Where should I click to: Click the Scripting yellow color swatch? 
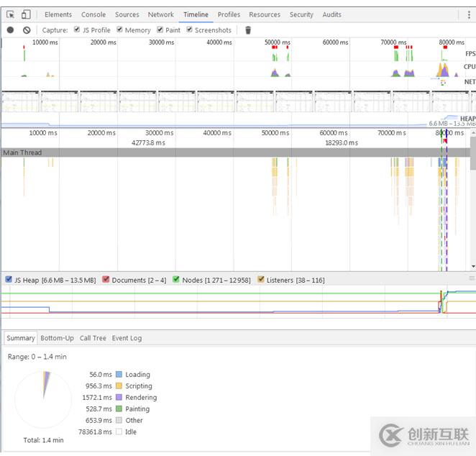coord(119,386)
